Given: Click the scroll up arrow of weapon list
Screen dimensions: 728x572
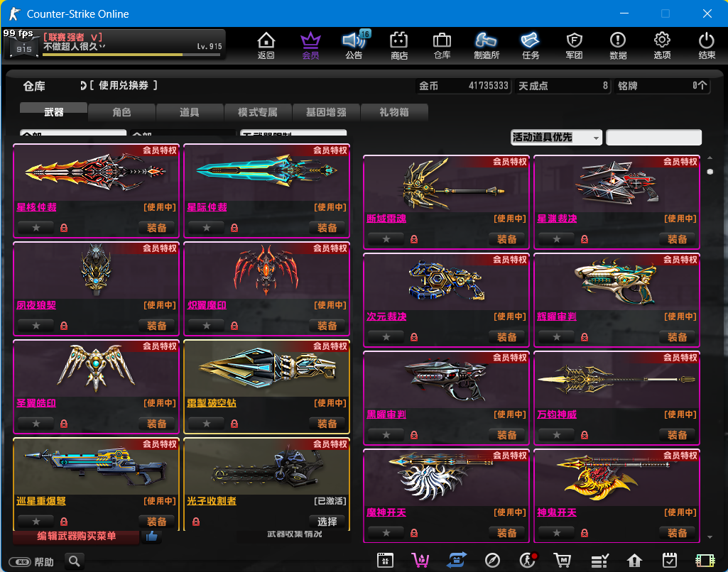Looking at the screenshot, I should pyautogui.click(x=710, y=158).
